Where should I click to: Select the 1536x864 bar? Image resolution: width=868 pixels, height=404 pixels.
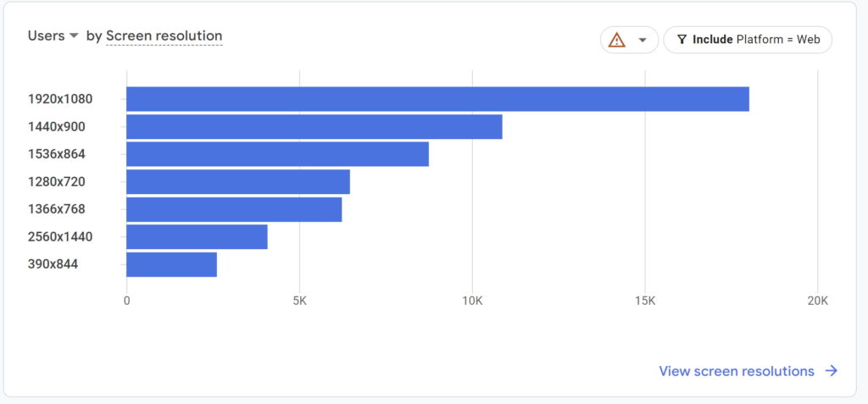point(277,154)
